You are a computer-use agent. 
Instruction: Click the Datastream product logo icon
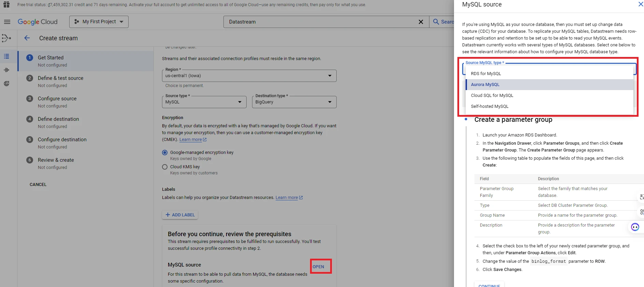[6, 38]
